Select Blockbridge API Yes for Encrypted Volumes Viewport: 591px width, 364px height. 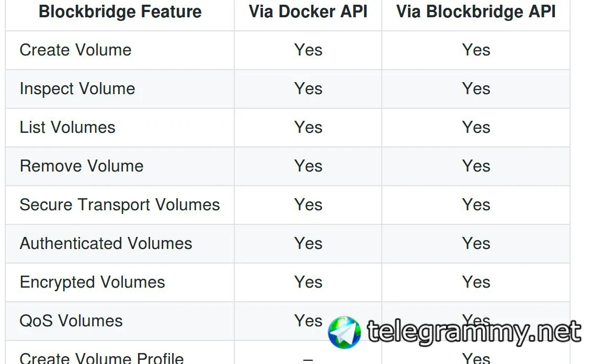[x=476, y=282]
